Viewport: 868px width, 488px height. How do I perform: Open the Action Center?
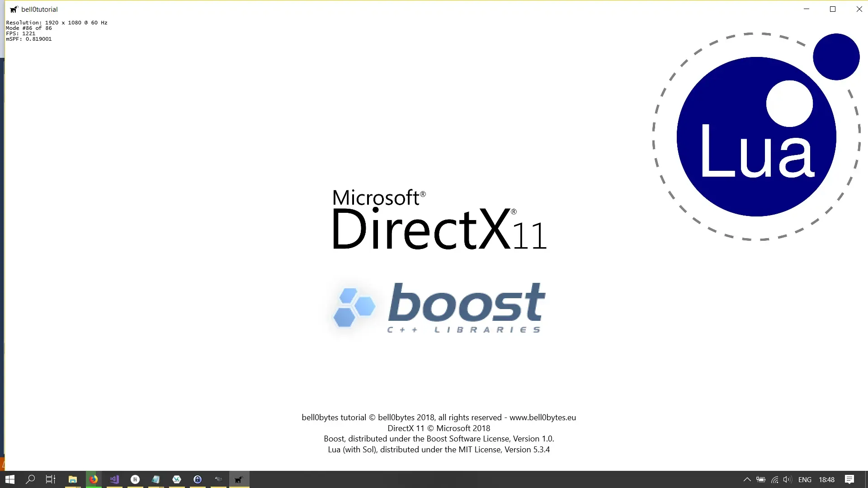tap(849, 479)
